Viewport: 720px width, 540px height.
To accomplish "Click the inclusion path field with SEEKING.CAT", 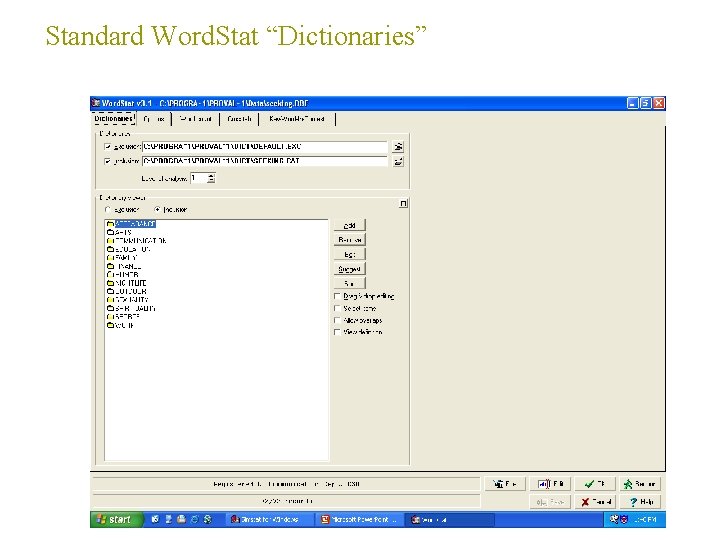I will point(264,161).
